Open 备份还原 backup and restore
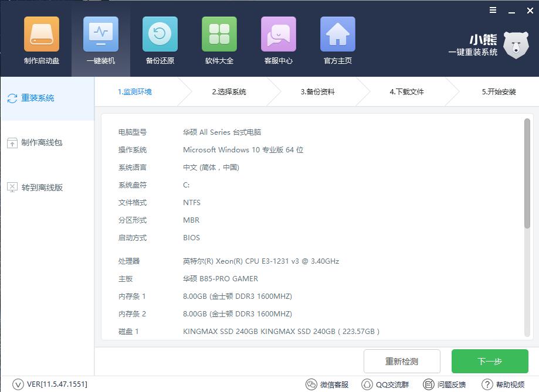 160,40
